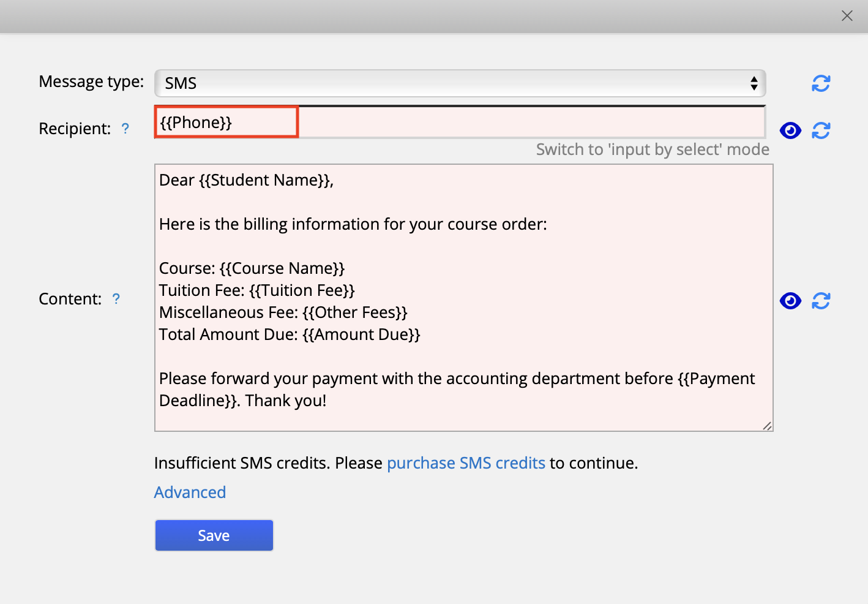Place cursor on {{Course Name}} in message
Image resolution: width=868 pixels, height=604 pixels.
pos(282,268)
